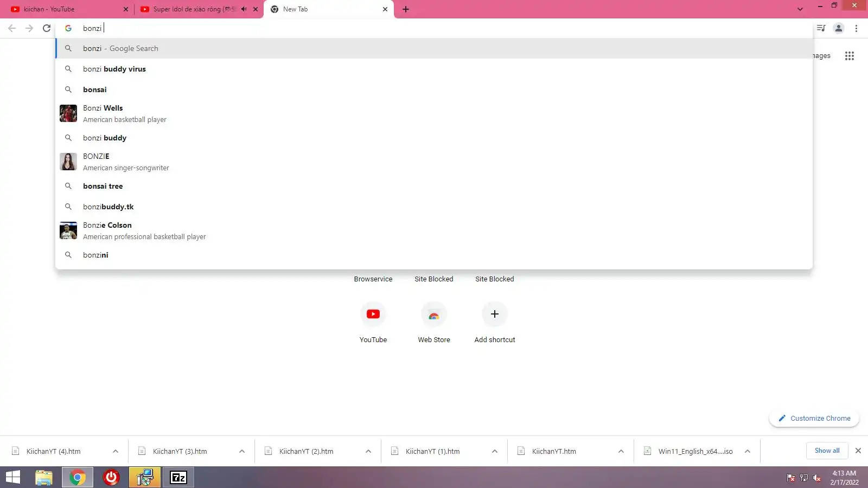Go back to previous page
The height and width of the screenshot is (488, 868).
[x=12, y=28]
